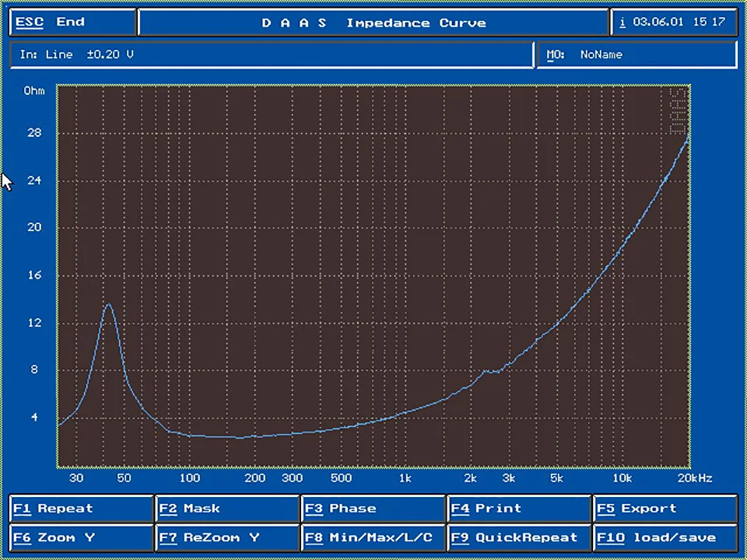Viewport: 747px width, 560px height.
Task: Click the 12 ohm axis value
Action: (x=34, y=322)
